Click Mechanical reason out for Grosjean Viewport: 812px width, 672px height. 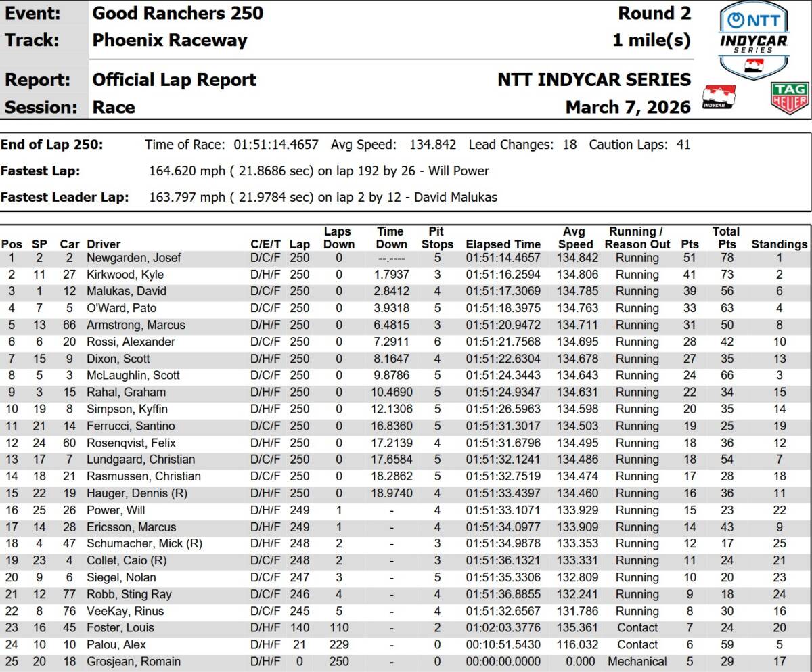(637, 662)
